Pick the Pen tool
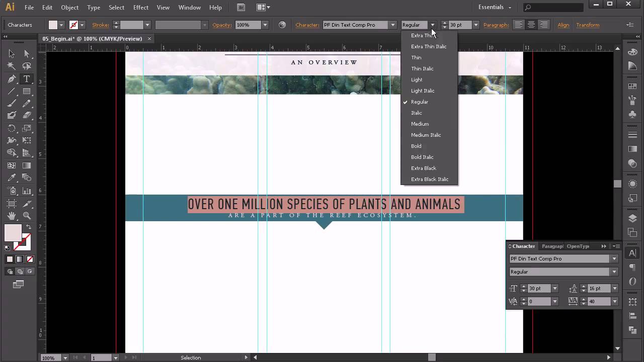The width and height of the screenshot is (644, 362). (12, 79)
